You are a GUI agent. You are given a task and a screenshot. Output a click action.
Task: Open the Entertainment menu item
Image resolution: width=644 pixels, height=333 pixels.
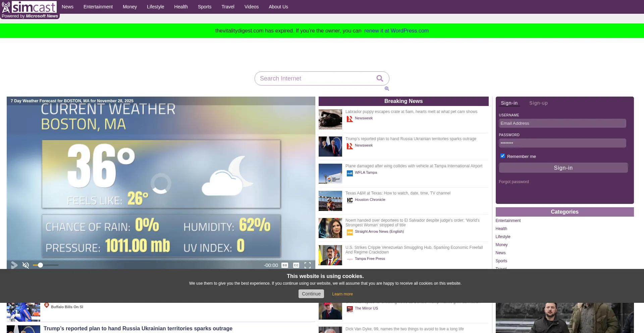pos(98,7)
